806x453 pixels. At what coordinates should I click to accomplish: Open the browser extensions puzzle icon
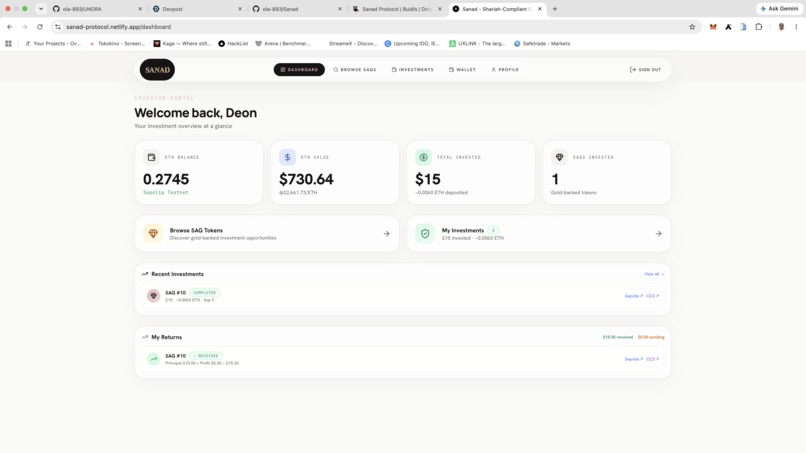pyautogui.click(x=759, y=27)
